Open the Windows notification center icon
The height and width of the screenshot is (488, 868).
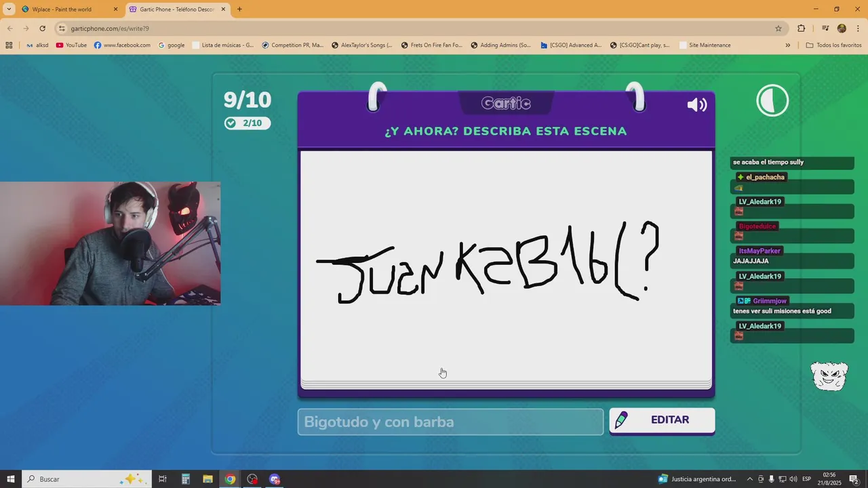[x=854, y=479]
